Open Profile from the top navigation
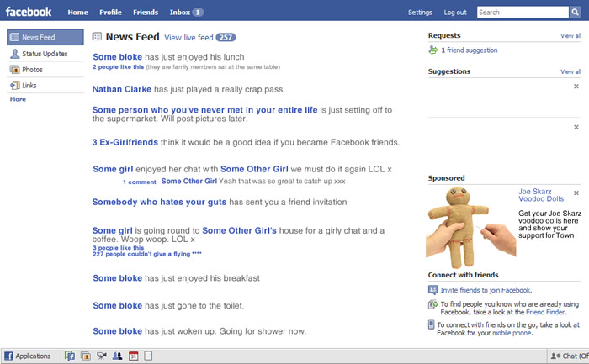This screenshot has height=364, width=589. point(110,13)
